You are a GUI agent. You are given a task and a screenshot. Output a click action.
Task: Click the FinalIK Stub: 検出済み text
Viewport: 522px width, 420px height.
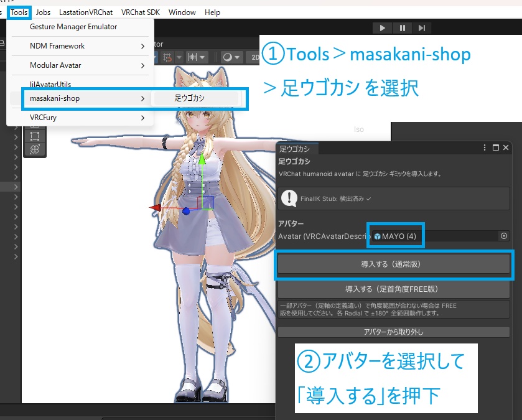point(335,198)
